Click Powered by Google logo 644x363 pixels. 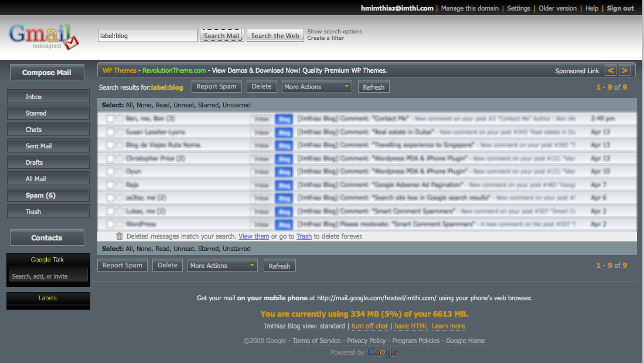click(x=382, y=352)
